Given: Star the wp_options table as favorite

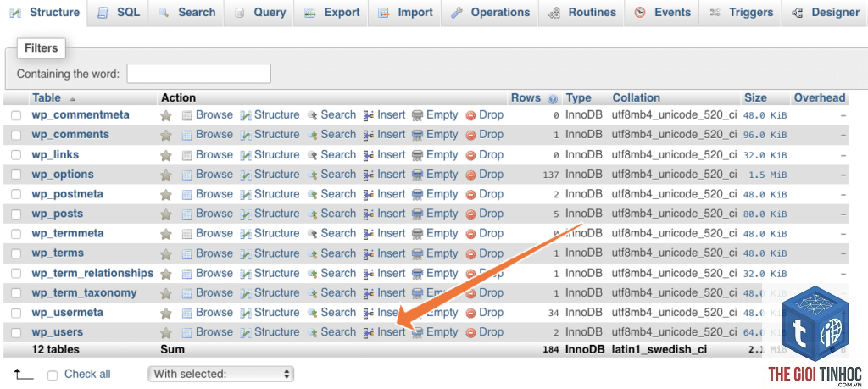Looking at the screenshot, I should [x=166, y=175].
